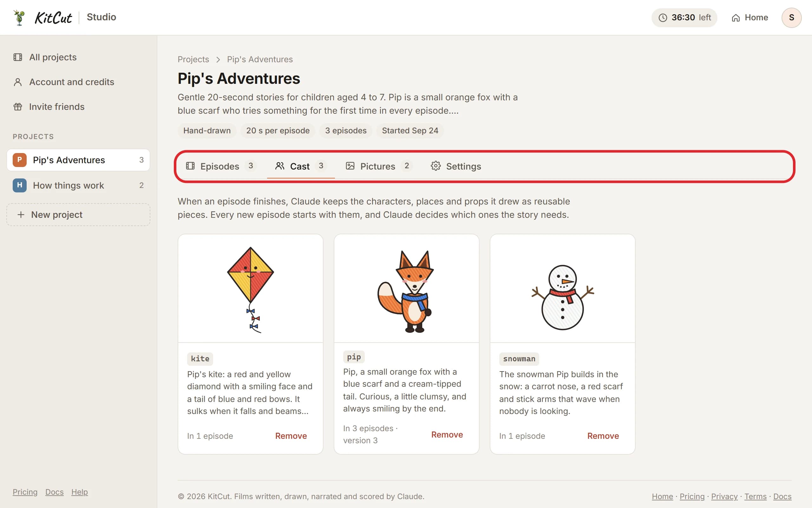Click the pip name tag
Screen dimensions: 812x508
(x=354, y=357)
